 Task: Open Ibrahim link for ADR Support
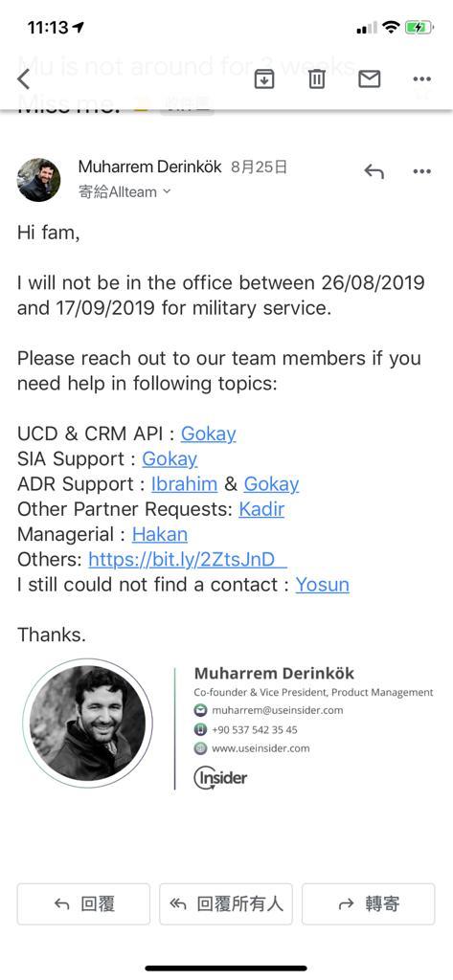pyautogui.click(x=184, y=483)
